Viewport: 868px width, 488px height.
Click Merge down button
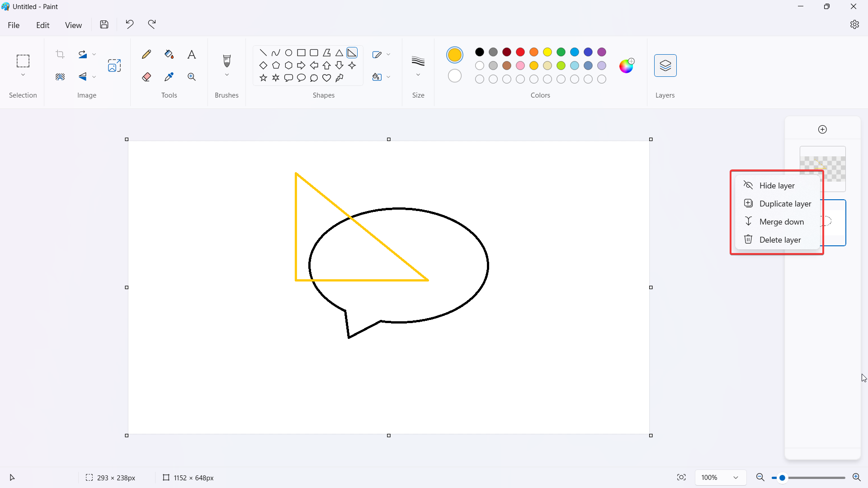click(x=782, y=221)
